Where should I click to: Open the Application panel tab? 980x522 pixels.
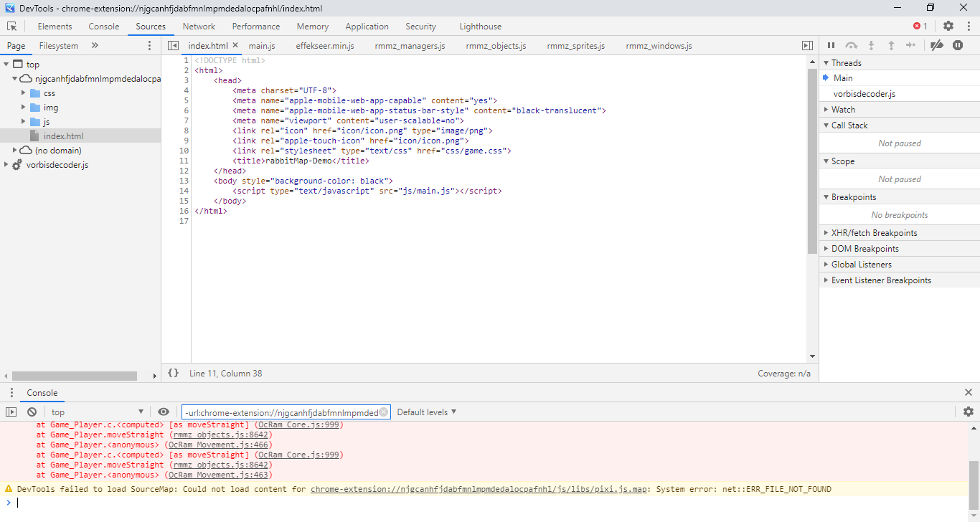(x=367, y=27)
